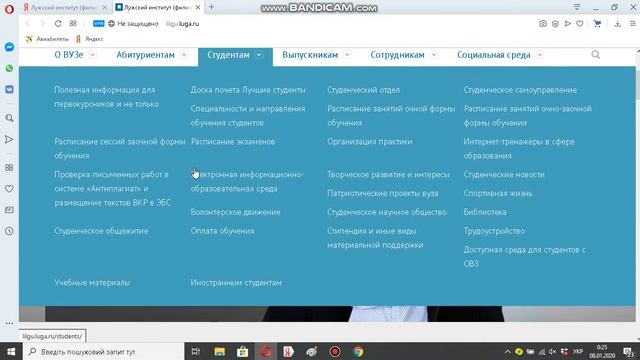Open VK in Opera sidebar
The height and width of the screenshot is (360, 640).
point(9,89)
